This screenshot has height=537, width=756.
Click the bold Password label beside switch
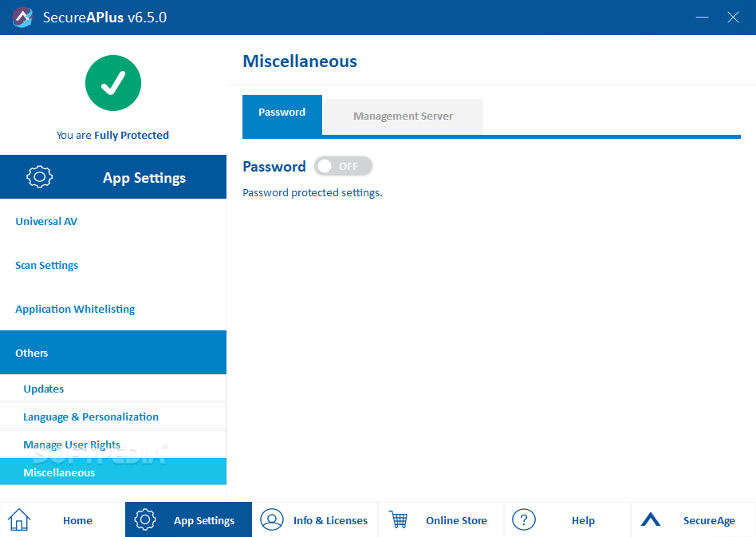(x=274, y=167)
